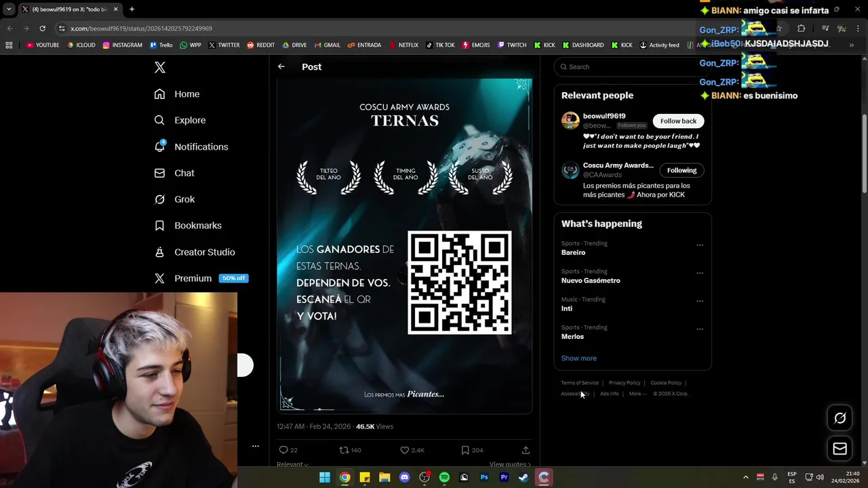This screenshot has height=488, width=868.
Task: Open Premium 50% off item
Action: click(x=201, y=278)
